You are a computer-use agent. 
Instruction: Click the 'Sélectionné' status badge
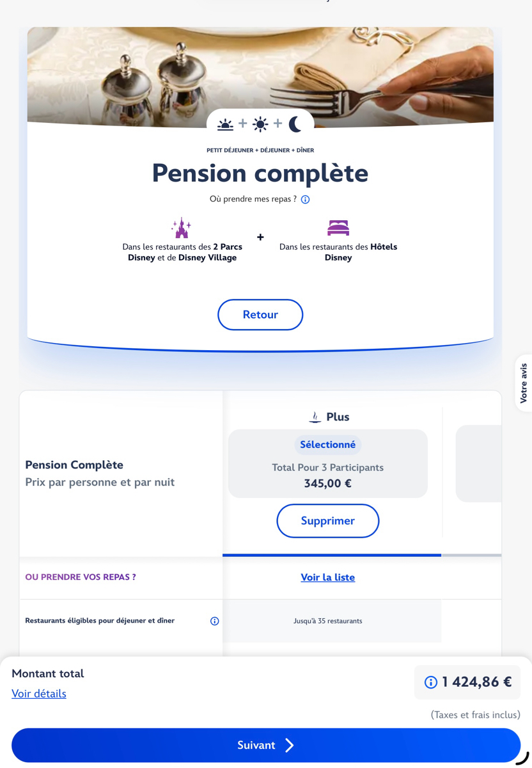coord(327,445)
